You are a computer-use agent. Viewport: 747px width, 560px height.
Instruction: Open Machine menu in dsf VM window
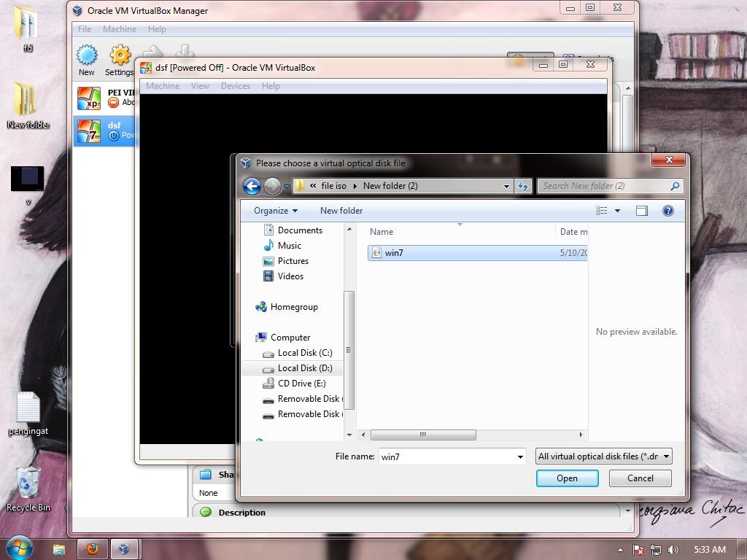(163, 86)
